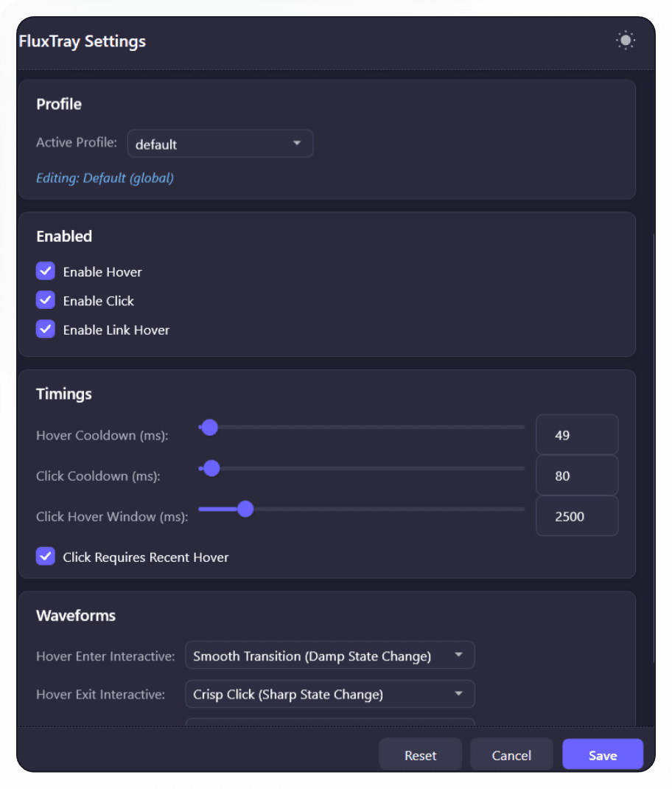Select the Click Hover Window field showing 2500
The width and height of the screenshot is (672, 789).
point(576,516)
